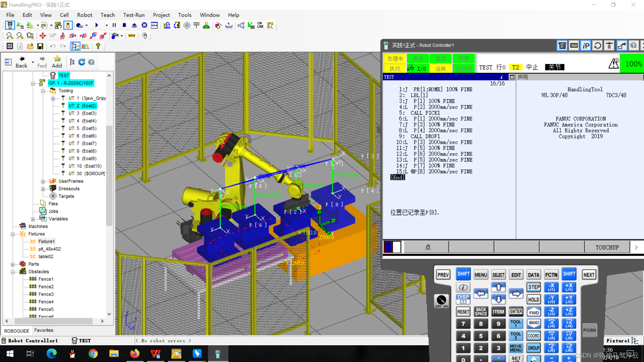Screen dimensions: 644x362
Task: Open Google Chrome from the taskbar
Action: coord(93,354)
